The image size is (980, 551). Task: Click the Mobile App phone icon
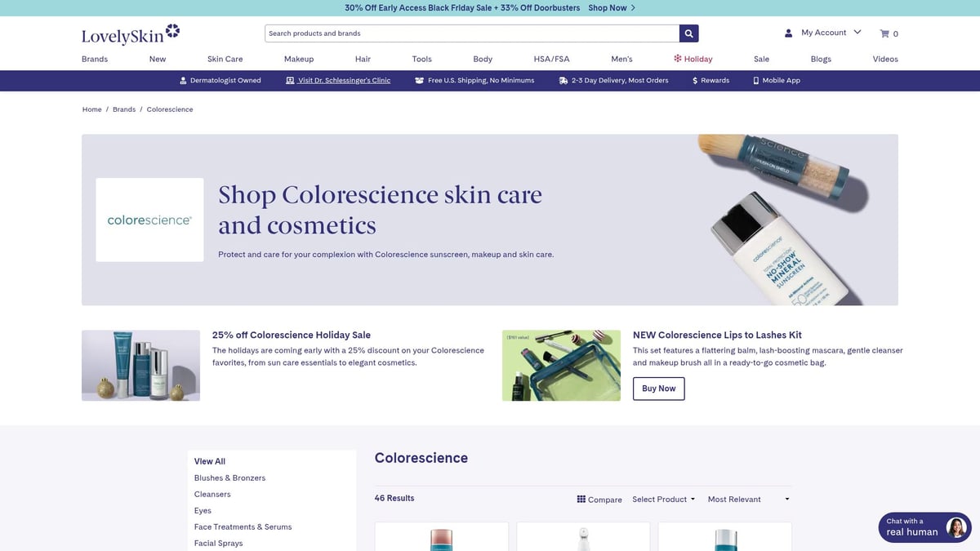click(x=756, y=81)
